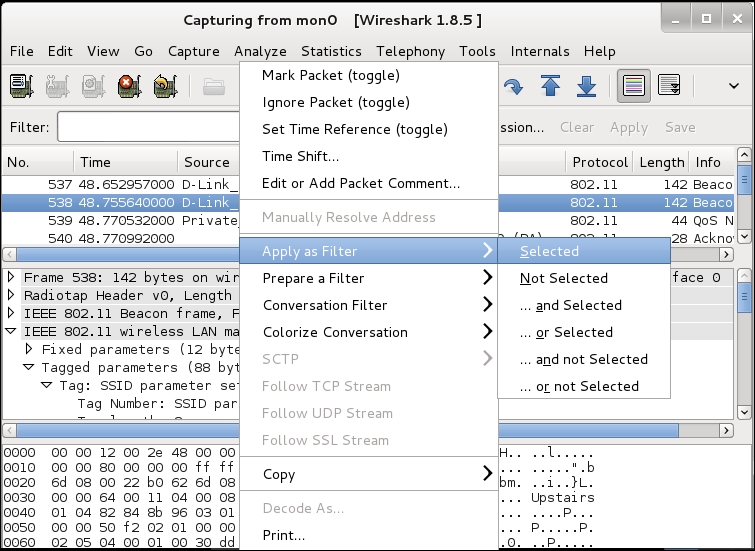Expand the Copy submenu
The image size is (755, 551).
(369, 474)
